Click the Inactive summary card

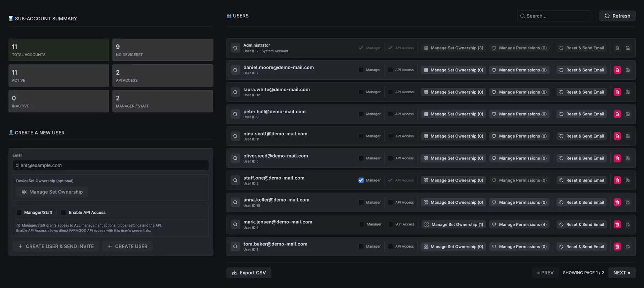[x=59, y=101]
